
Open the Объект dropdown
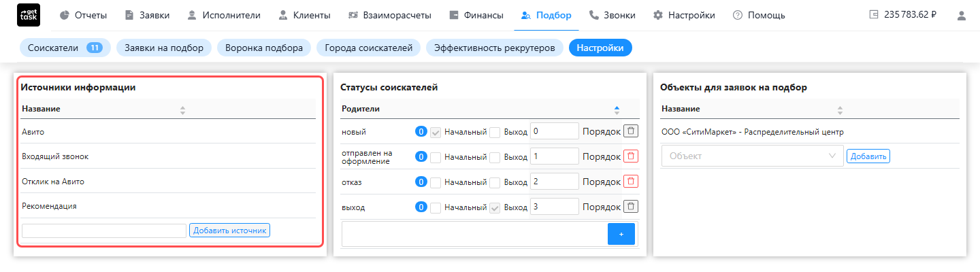pyautogui.click(x=752, y=156)
